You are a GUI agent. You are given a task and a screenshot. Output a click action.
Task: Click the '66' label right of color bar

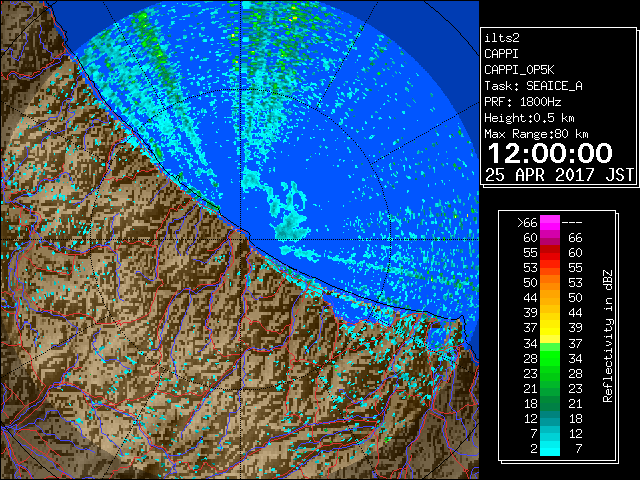[x=575, y=238]
